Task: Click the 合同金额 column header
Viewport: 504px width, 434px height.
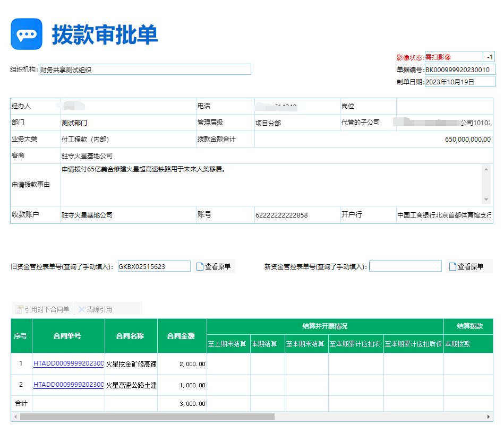Action: point(182,336)
